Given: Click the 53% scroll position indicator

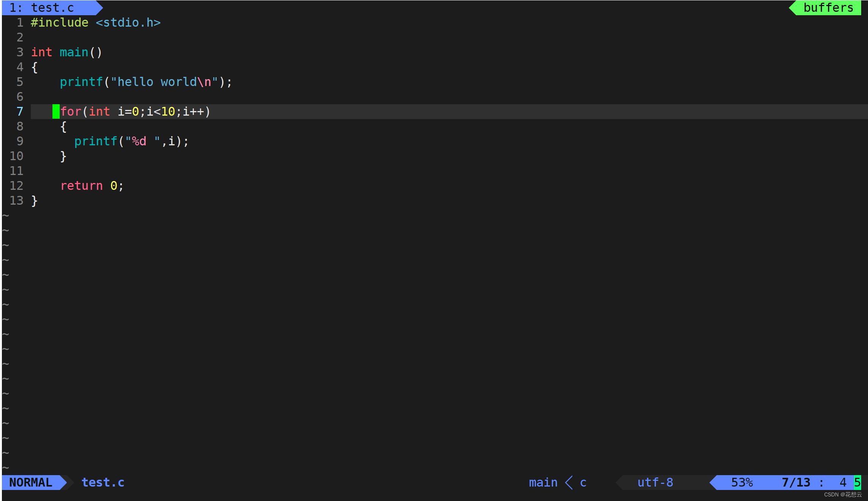Looking at the screenshot, I should coord(742,482).
